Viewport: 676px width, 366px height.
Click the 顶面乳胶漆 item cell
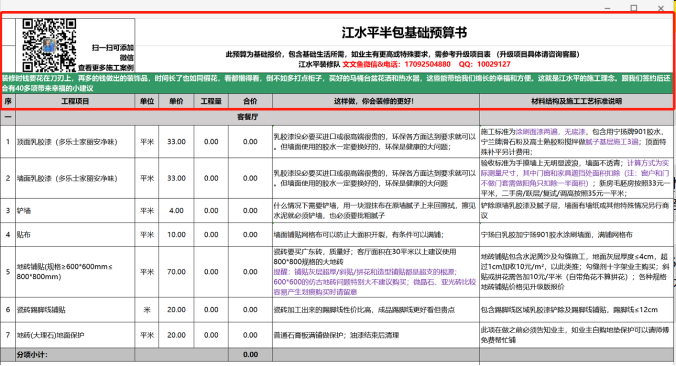pos(75,141)
